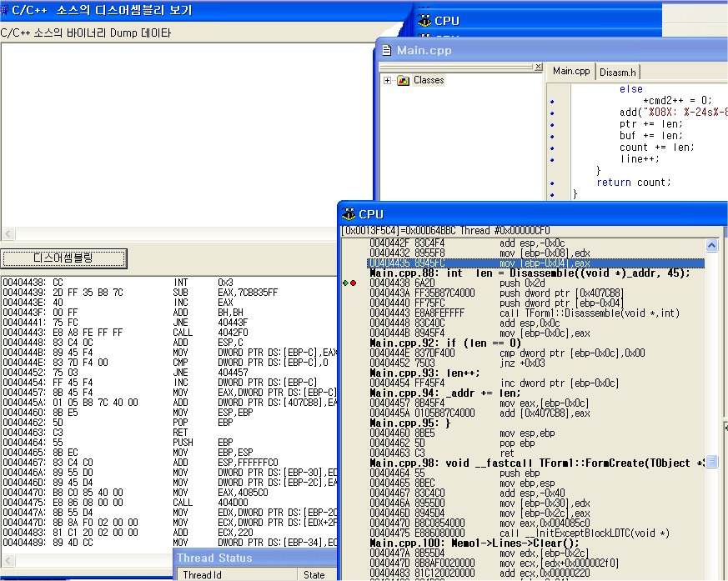Select the '00404462: 5D POP EBP' row

pos(118,423)
